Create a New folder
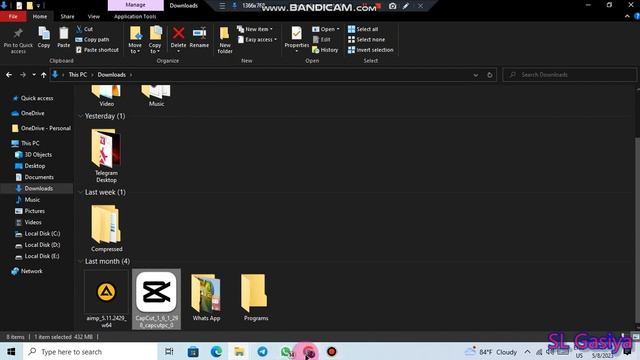The height and width of the screenshot is (360, 640). pos(225,40)
